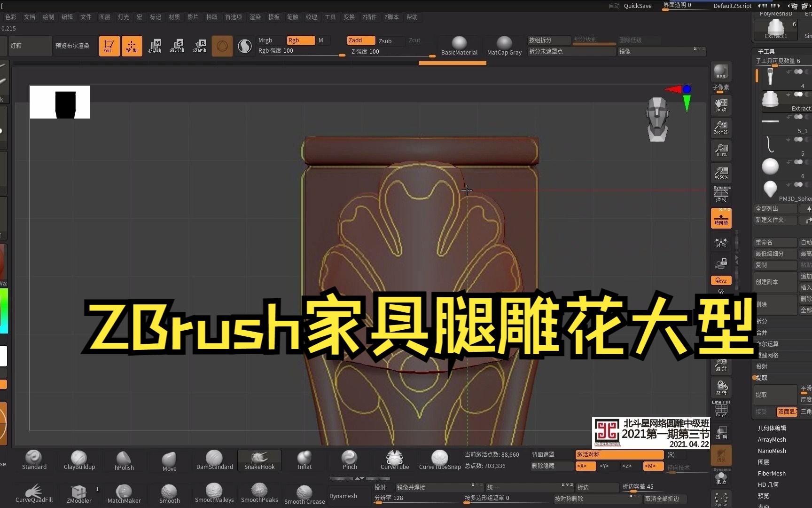812x508 pixels.
Task: Enable Zadd sculpt mode
Action: [x=361, y=40]
